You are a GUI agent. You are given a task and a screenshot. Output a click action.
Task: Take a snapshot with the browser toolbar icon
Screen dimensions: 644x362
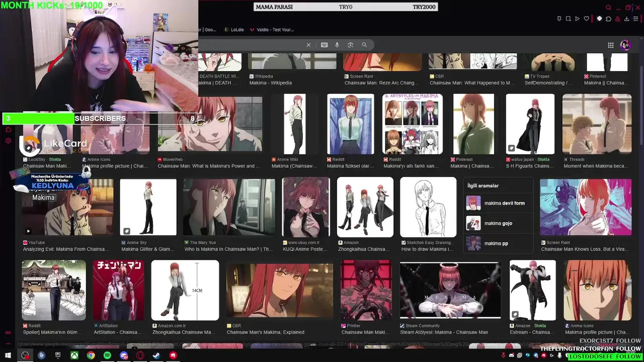[x=568, y=19]
